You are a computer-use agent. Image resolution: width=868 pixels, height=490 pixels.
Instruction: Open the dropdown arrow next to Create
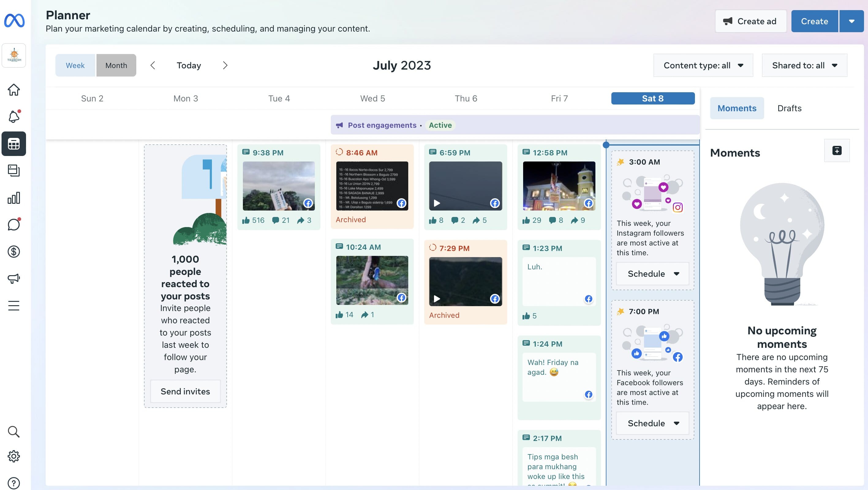(x=851, y=21)
